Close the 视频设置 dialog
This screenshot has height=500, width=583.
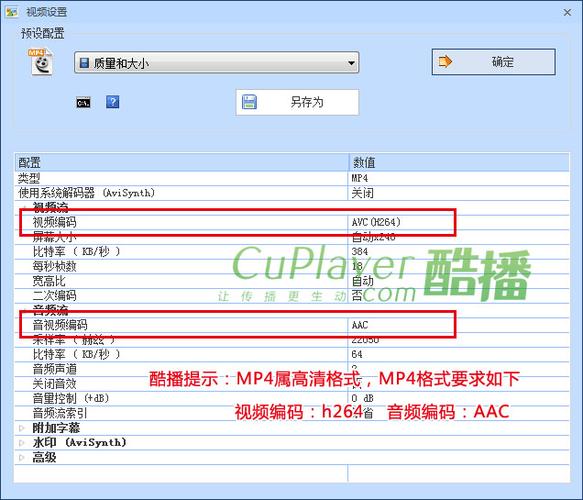click(x=567, y=13)
